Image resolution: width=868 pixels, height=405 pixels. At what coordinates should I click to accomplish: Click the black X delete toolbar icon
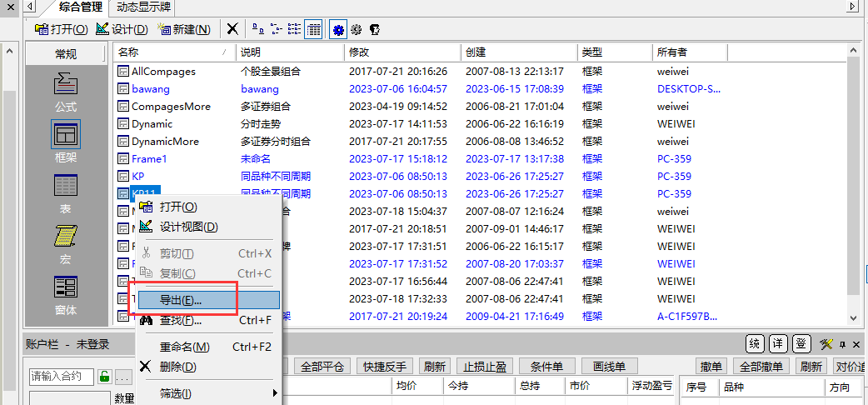pos(232,29)
